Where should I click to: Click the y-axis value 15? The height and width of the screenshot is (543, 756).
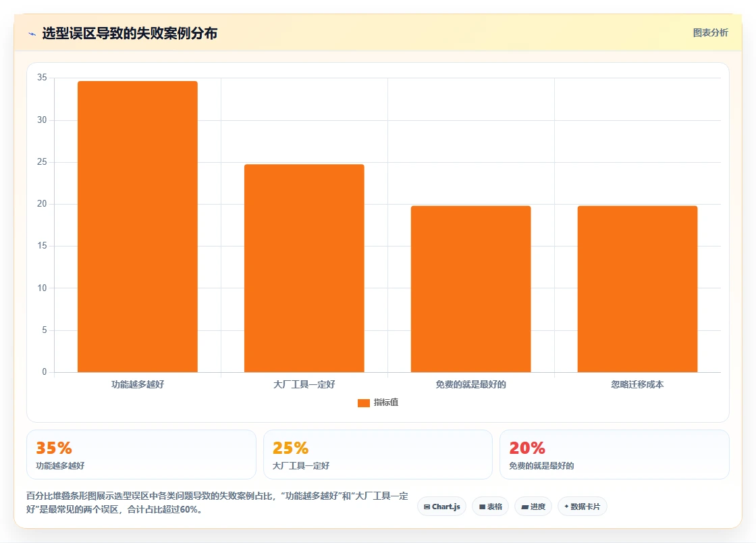coord(42,246)
